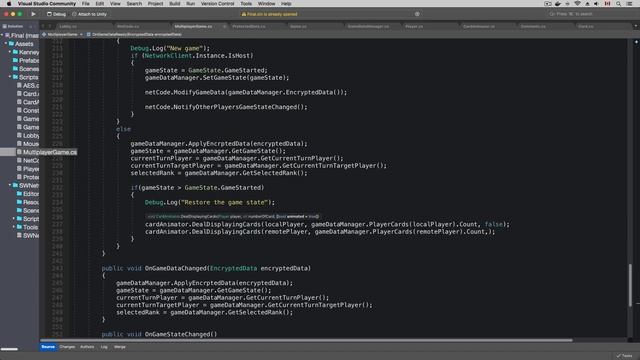Switch to the Card.cs tab

click(586, 26)
